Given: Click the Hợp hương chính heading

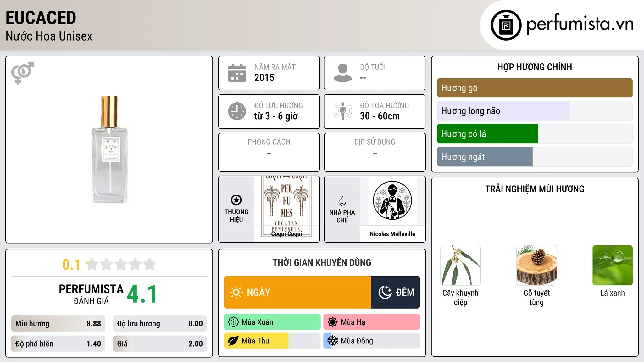Looking at the screenshot, I should click(x=535, y=67).
